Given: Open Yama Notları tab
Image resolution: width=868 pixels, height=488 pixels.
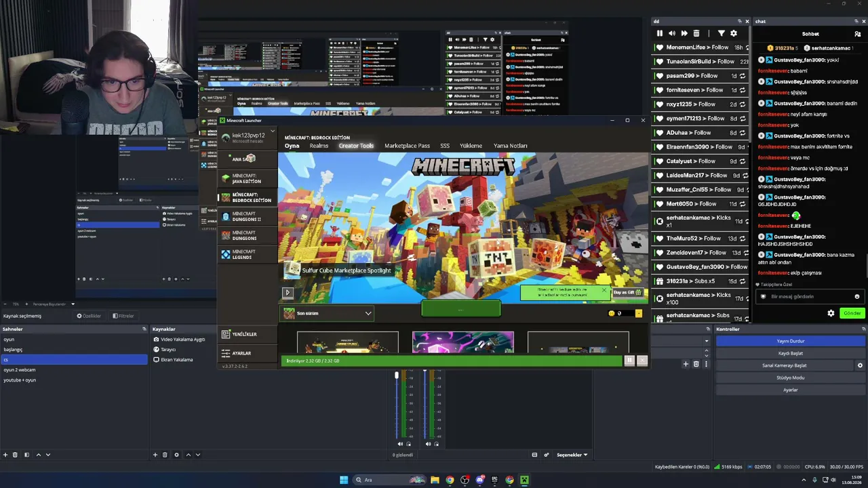Looking at the screenshot, I should click(x=510, y=146).
